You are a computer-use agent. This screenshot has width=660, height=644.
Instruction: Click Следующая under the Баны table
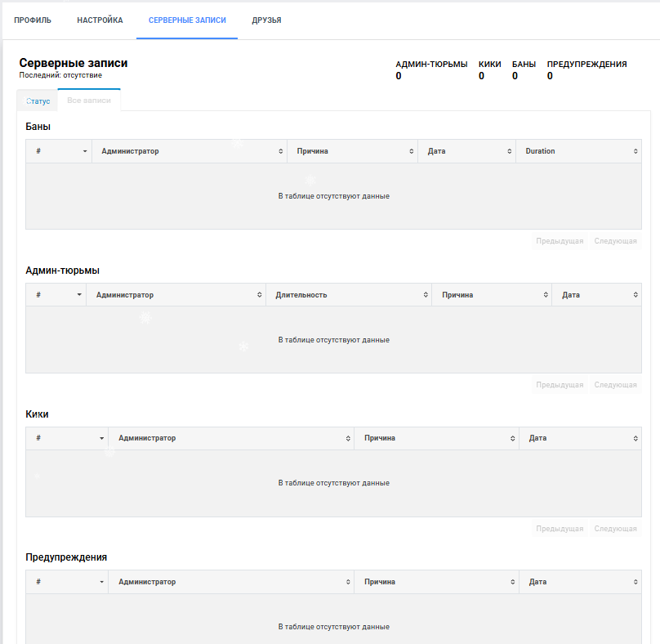point(615,241)
